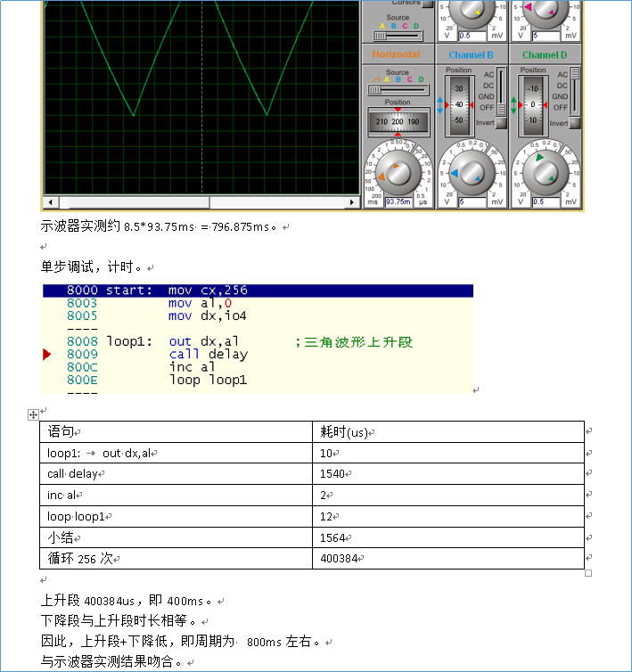Image resolution: width=632 pixels, height=672 pixels.
Task: Click top-left volts field showing 0.5
Action: (472, 36)
